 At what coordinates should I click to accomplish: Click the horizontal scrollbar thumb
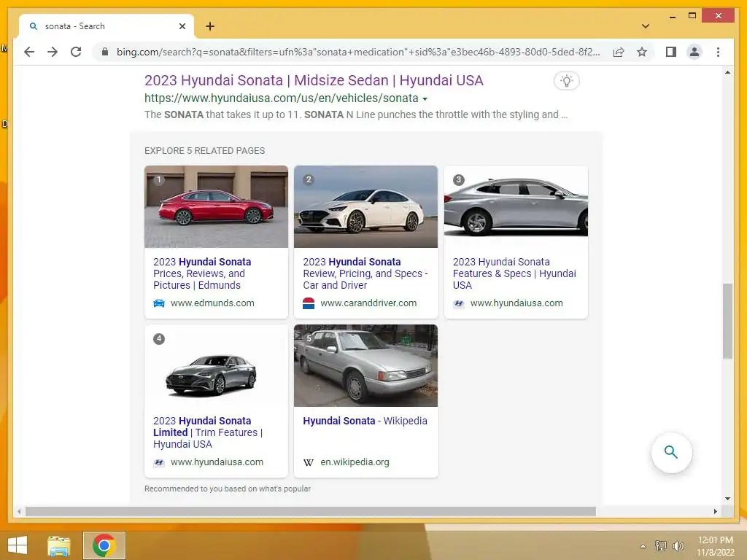(310, 511)
